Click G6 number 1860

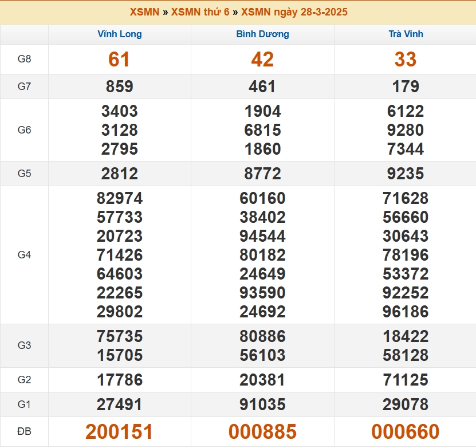coord(263,149)
